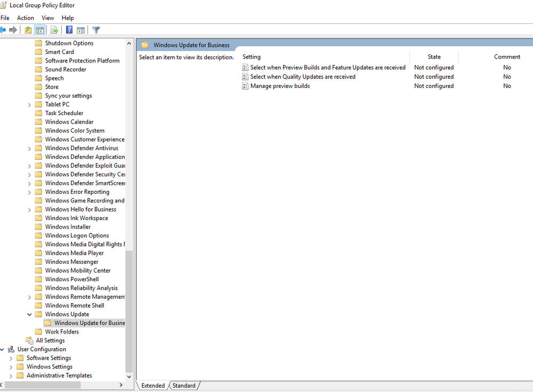Sort by the State column header
This screenshot has height=392, width=533.
(x=434, y=57)
